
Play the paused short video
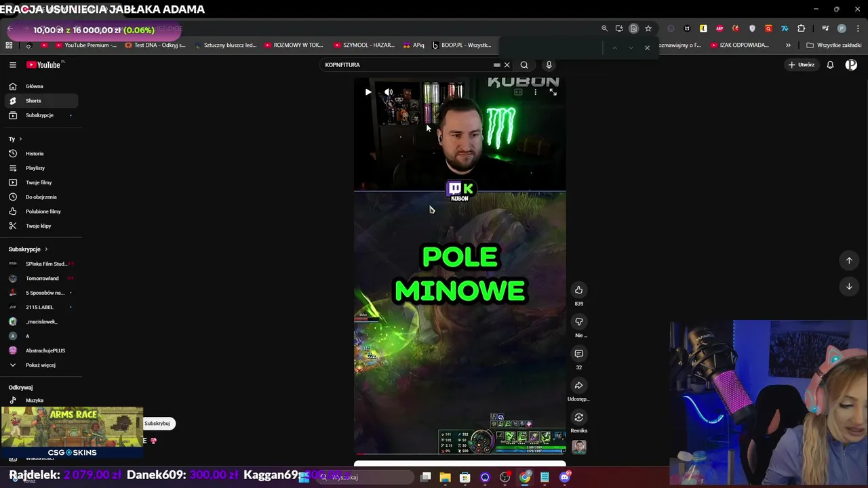[368, 92]
